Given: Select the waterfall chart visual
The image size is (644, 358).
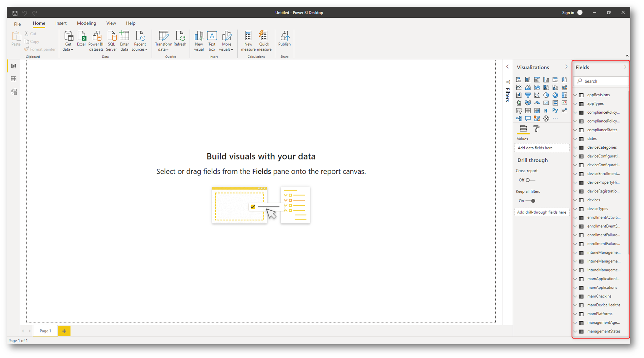Looking at the screenshot, I should (x=519, y=95).
